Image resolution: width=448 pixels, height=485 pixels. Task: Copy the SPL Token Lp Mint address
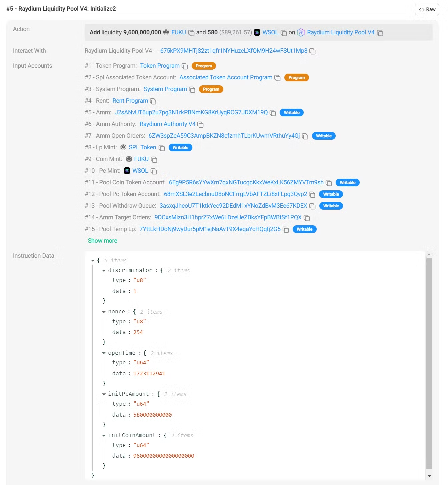(x=162, y=148)
